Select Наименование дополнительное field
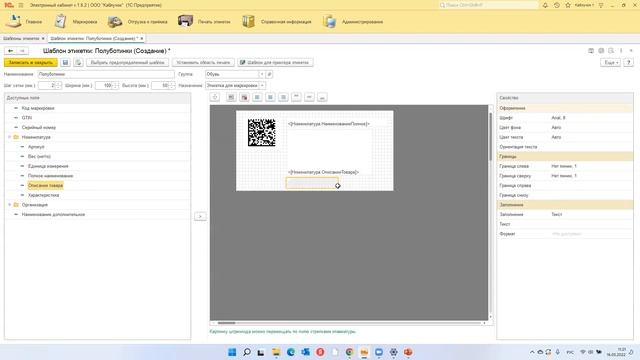The width and height of the screenshot is (640, 360). pos(53,214)
